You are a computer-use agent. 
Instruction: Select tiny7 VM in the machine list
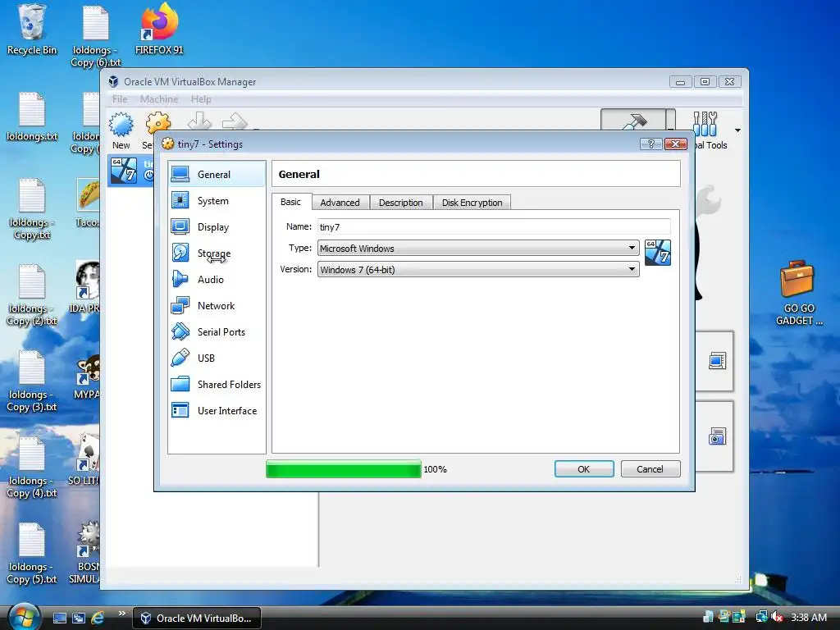point(130,171)
